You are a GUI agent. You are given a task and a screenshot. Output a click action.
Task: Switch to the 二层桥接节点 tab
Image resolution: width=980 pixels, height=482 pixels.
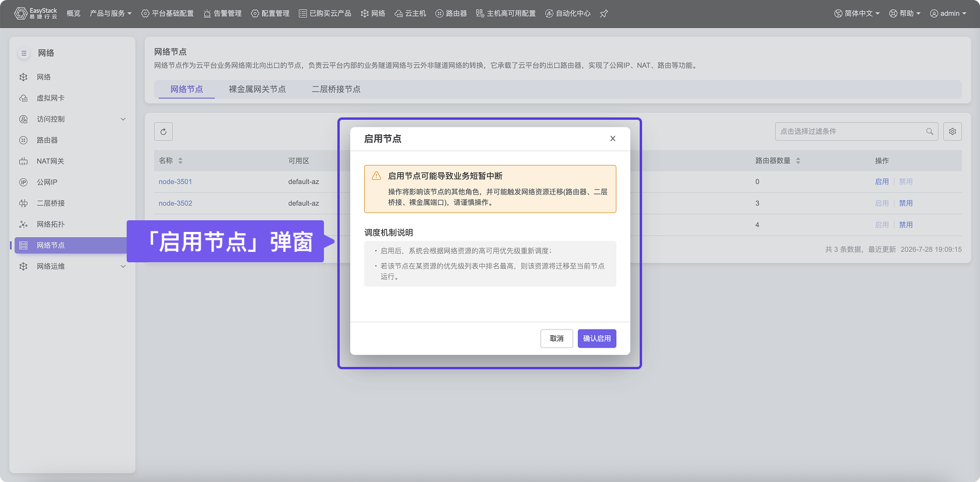[336, 89]
